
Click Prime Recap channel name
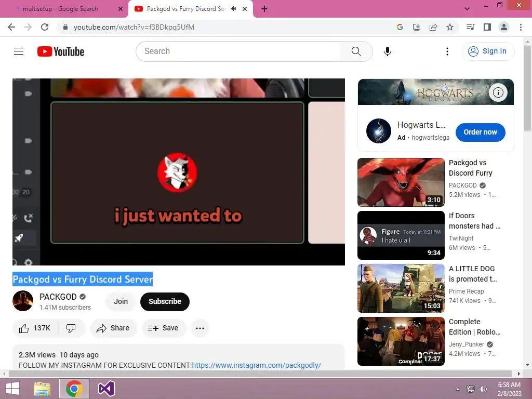(x=466, y=291)
